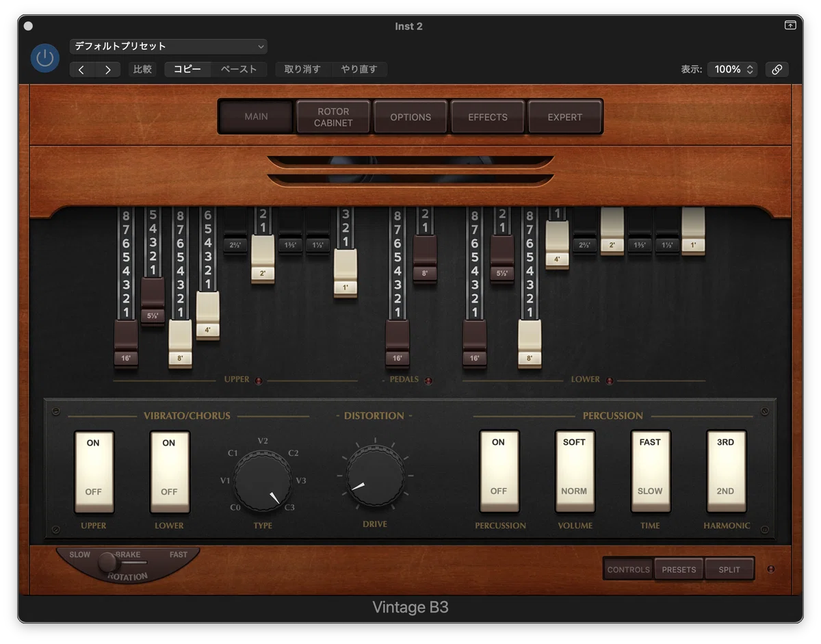This screenshot has height=644, width=821.
Task: Open the OPTIONS tab
Action: tap(410, 116)
